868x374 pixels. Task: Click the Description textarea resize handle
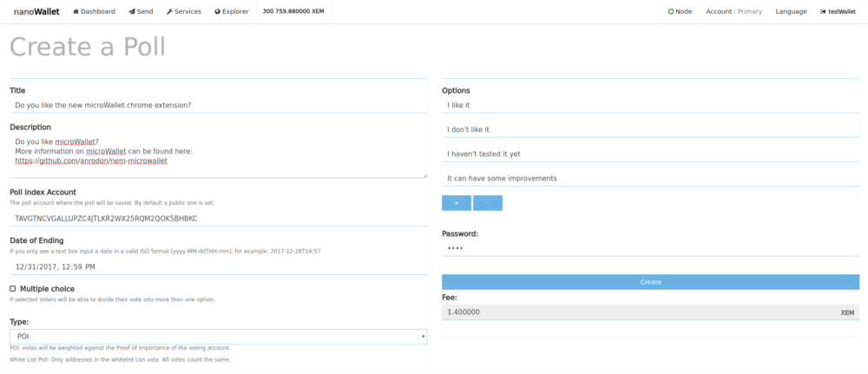tap(424, 174)
